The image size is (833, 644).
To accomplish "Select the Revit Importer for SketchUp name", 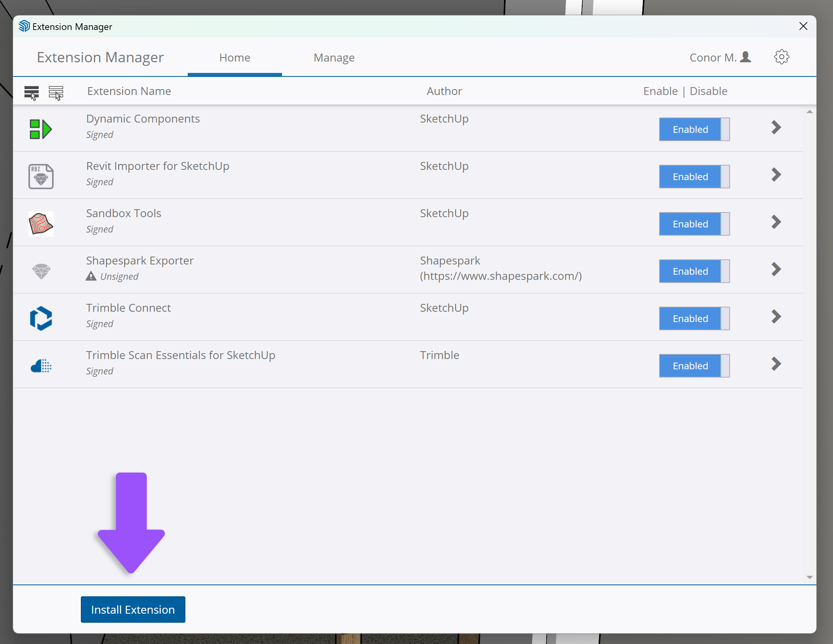I will [x=157, y=166].
